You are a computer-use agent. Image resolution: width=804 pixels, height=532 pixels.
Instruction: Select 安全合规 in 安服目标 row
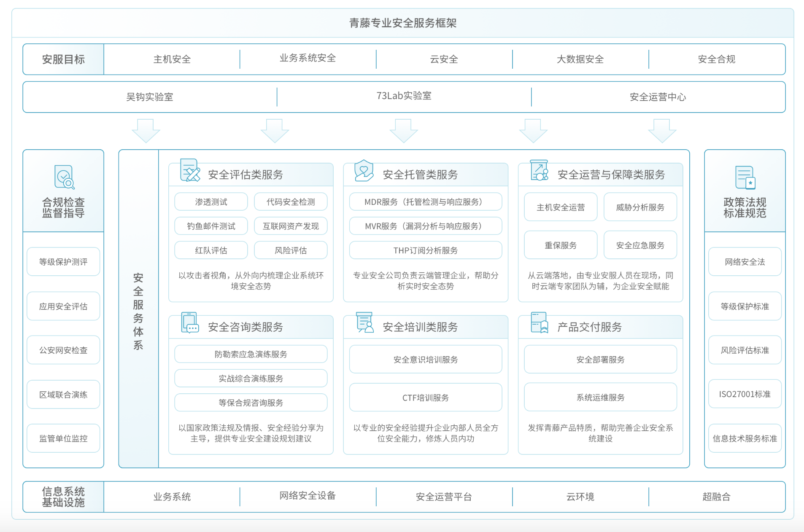pyautogui.click(x=717, y=59)
